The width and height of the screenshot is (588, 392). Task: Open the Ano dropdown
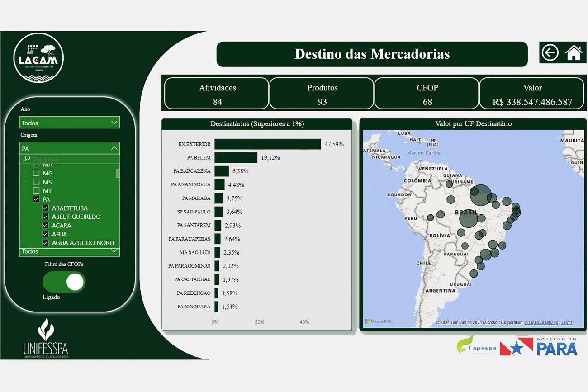(x=69, y=123)
